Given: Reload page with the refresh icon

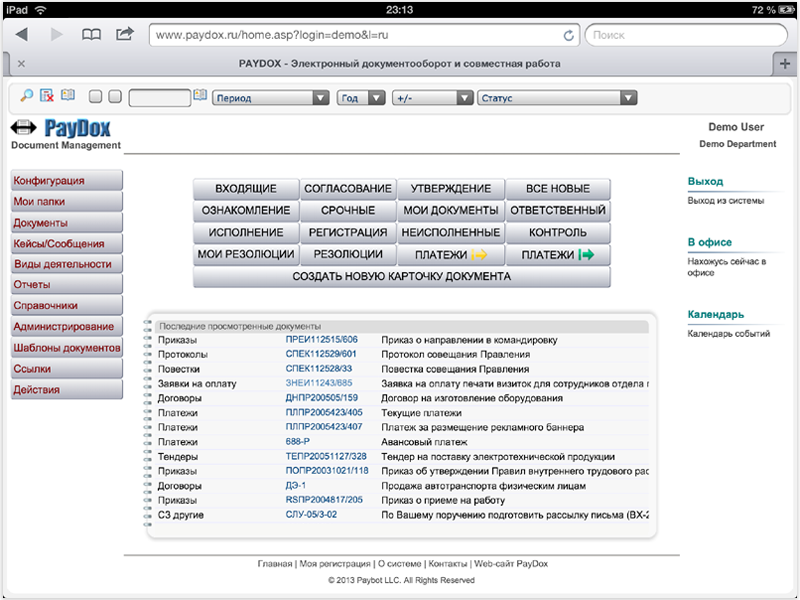Looking at the screenshot, I should [x=569, y=35].
